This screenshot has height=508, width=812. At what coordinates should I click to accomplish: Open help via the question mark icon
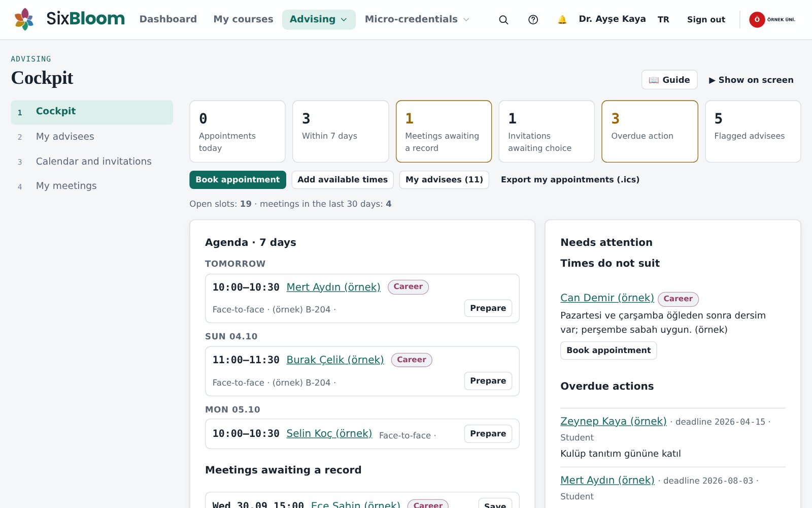tap(533, 19)
